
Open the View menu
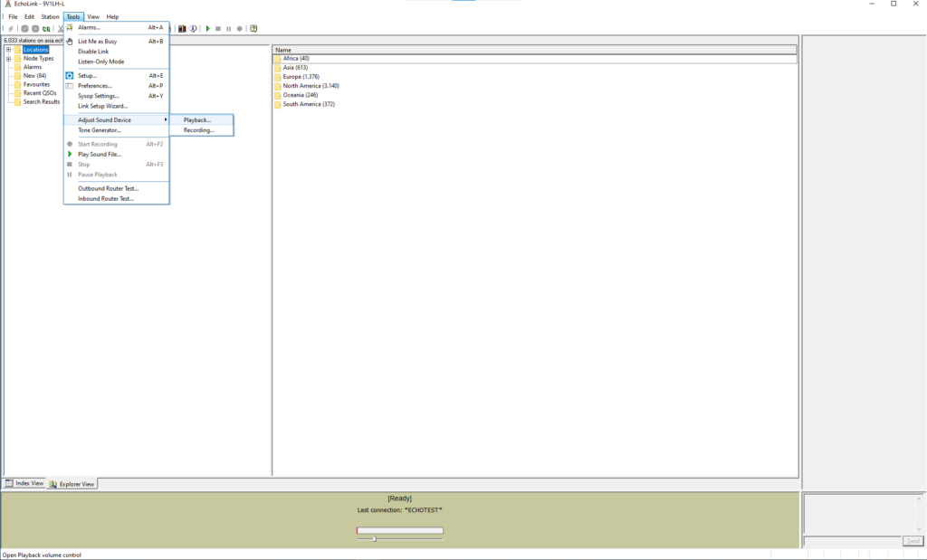[93, 16]
